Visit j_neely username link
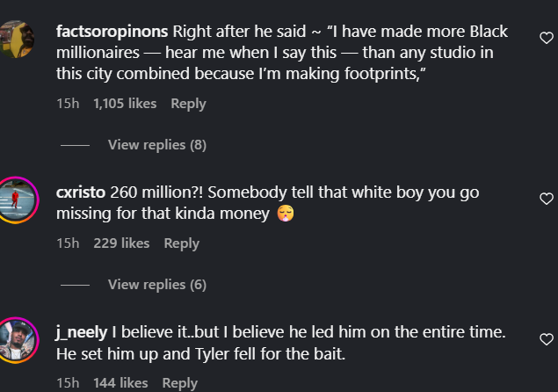Image resolution: width=558 pixels, height=392 pixels. click(82, 331)
